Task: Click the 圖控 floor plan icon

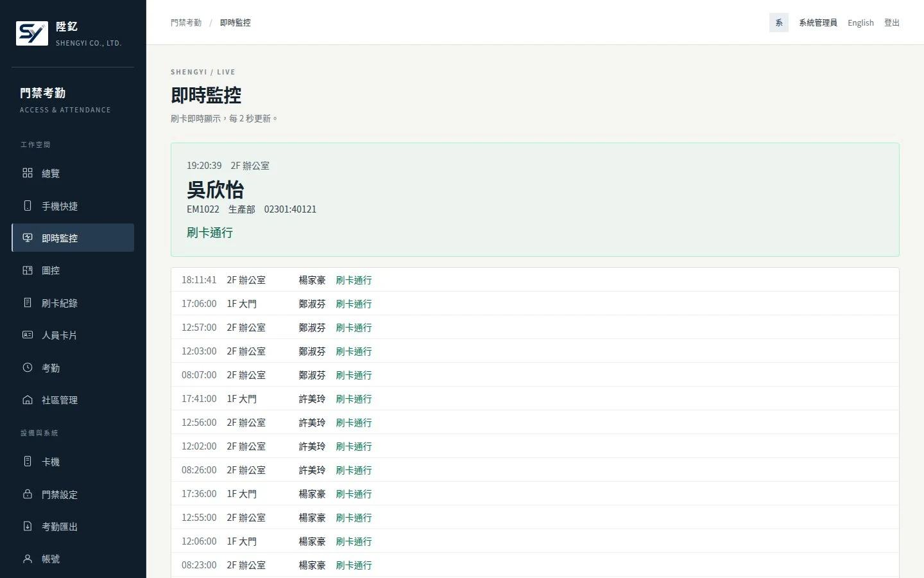Action: (28, 270)
